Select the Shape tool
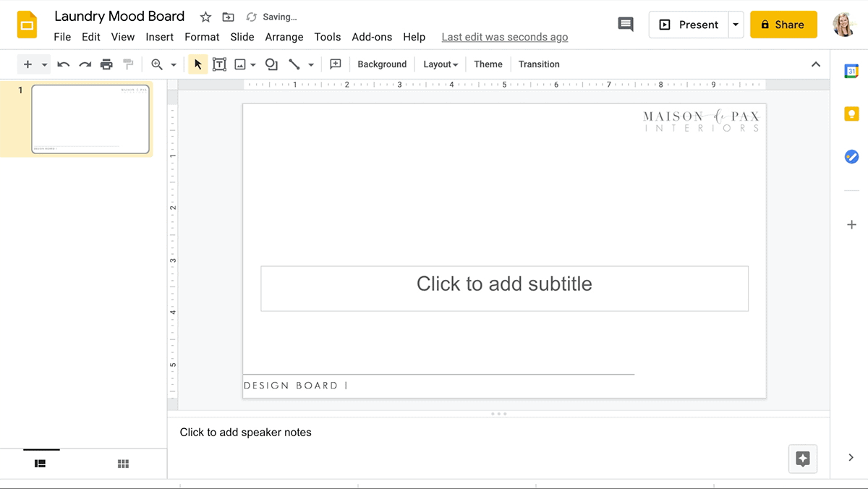Viewport: 868px width, 489px height. coord(271,64)
